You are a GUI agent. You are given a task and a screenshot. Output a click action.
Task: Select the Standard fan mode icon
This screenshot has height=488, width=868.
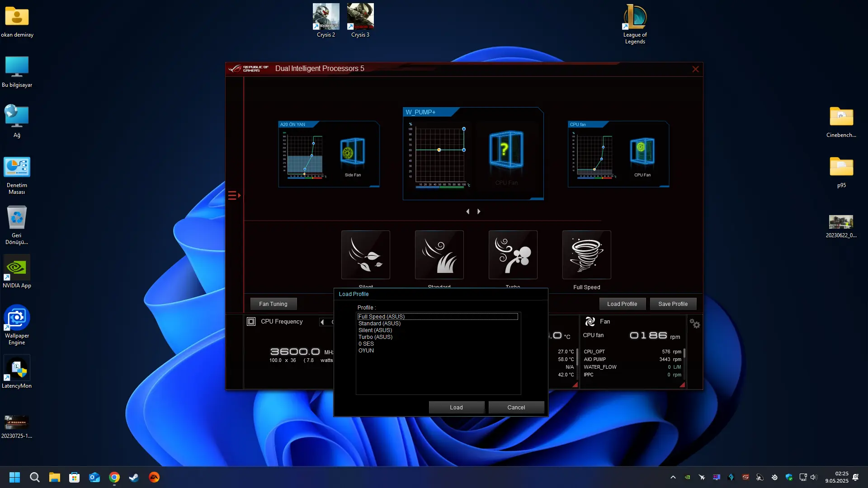439,255
